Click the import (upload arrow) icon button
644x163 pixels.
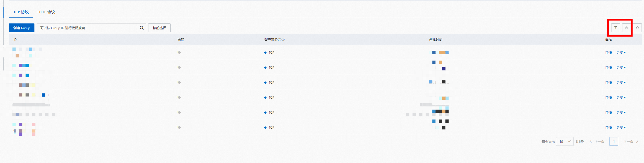click(x=615, y=28)
